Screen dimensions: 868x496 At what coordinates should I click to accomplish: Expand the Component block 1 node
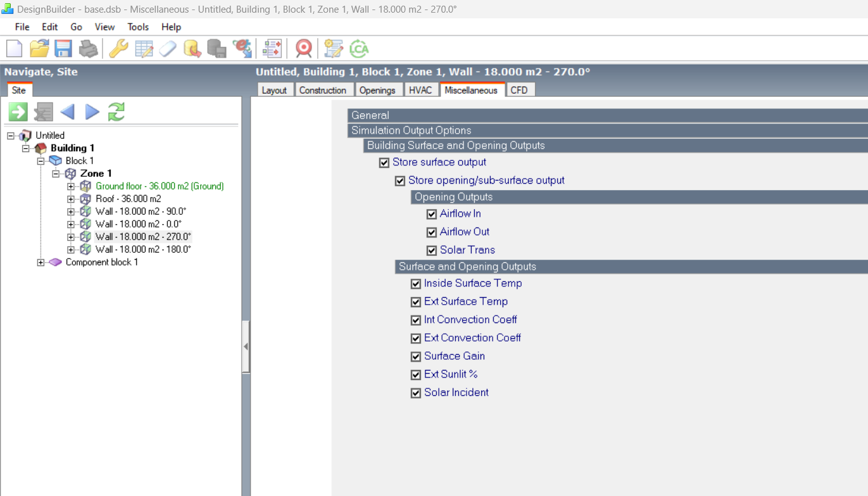point(41,262)
